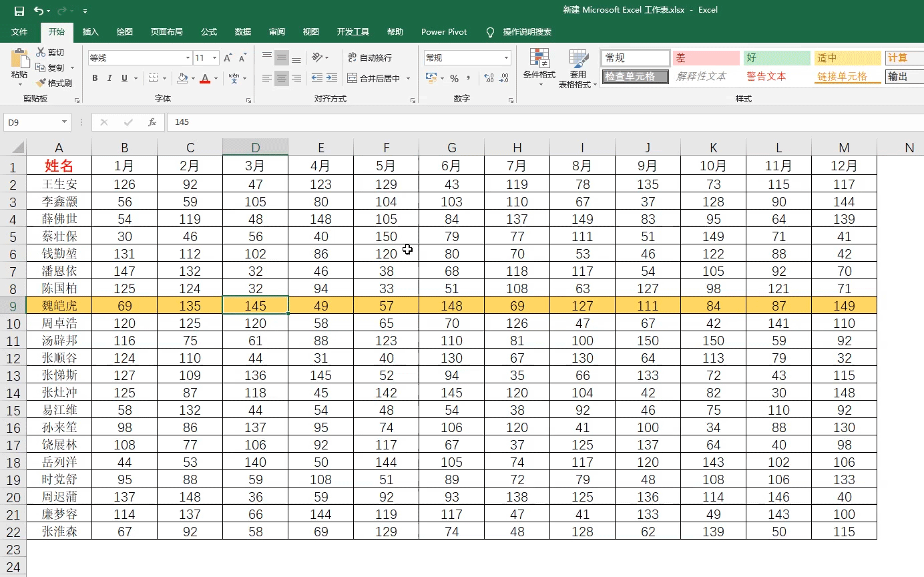Open the Merge and Center dropdown arrow
Screen dimensions: 924x577
(409, 78)
